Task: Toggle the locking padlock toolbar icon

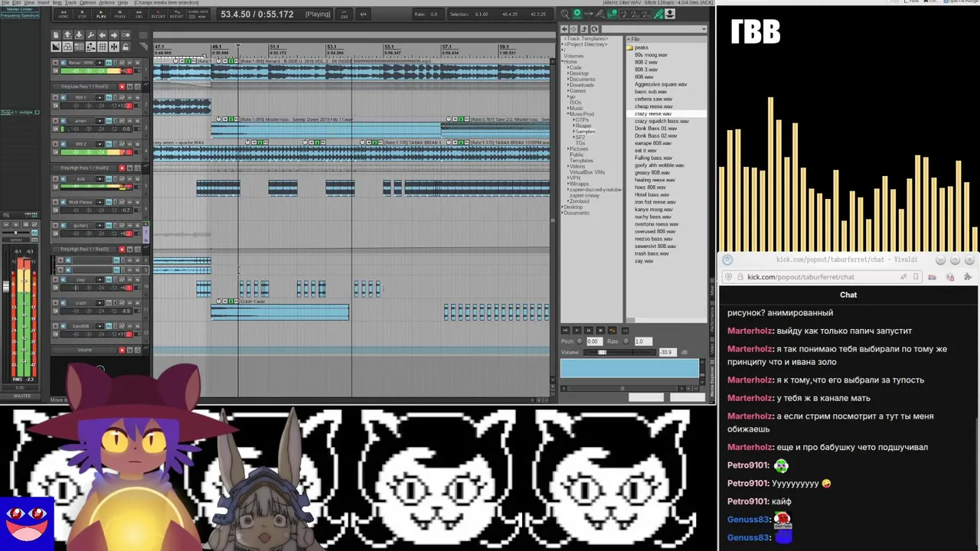Action: [126, 47]
